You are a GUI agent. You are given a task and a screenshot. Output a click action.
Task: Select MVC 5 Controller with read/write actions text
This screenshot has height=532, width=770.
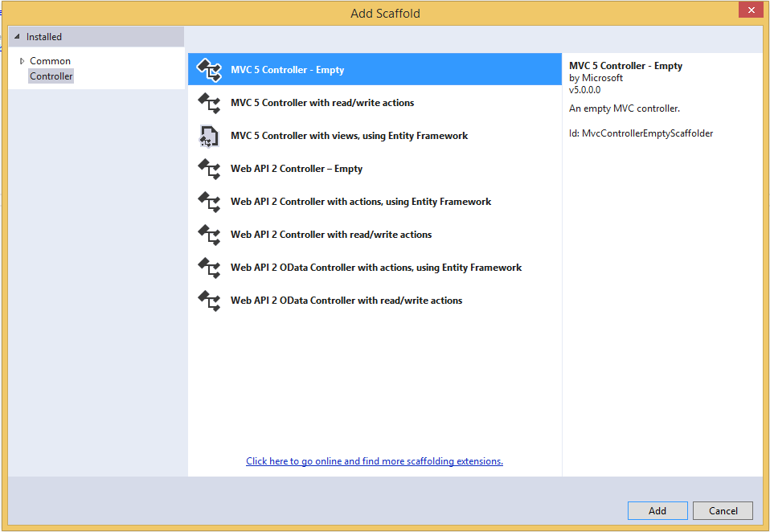322,103
